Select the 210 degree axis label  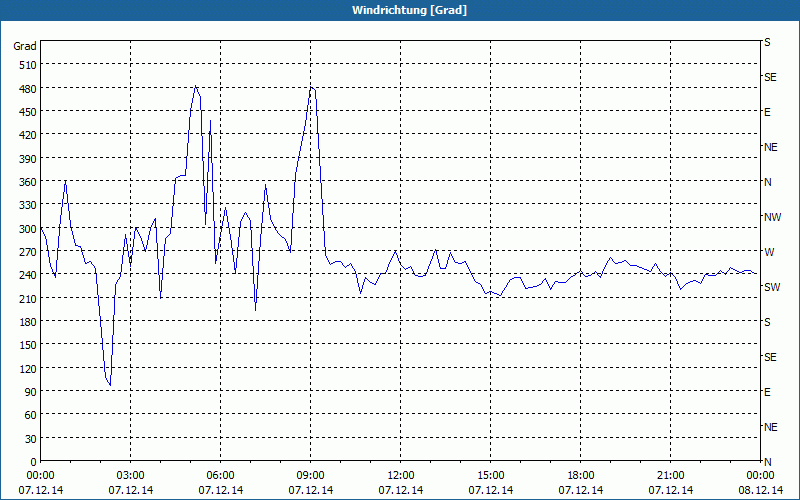(28, 298)
